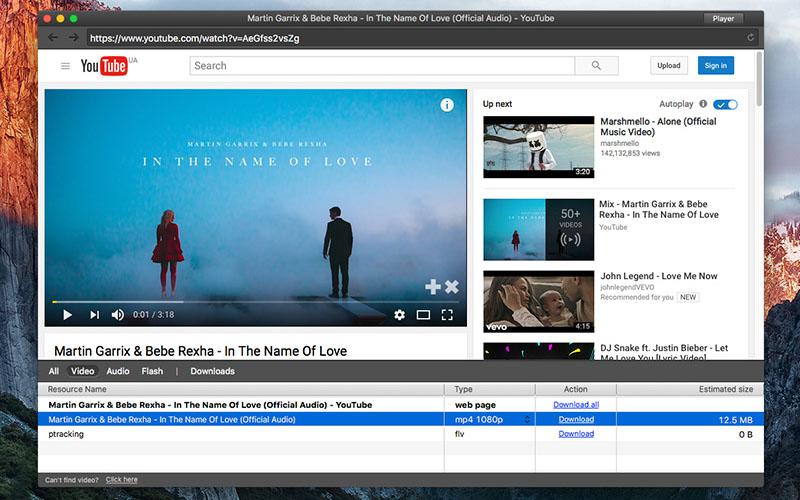Open the Mix - Martin Garrix title link
The image size is (800, 500).
point(659,209)
